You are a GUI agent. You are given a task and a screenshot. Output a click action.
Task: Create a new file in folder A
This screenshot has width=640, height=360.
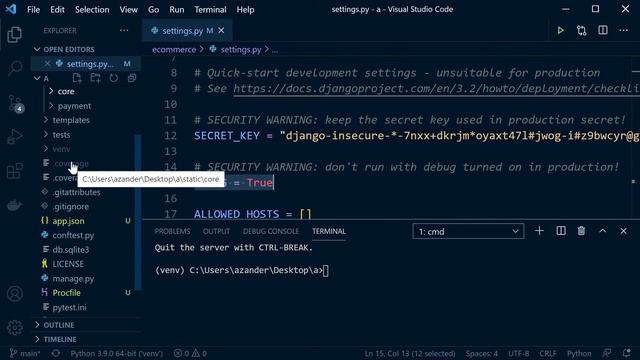click(x=77, y=78)
